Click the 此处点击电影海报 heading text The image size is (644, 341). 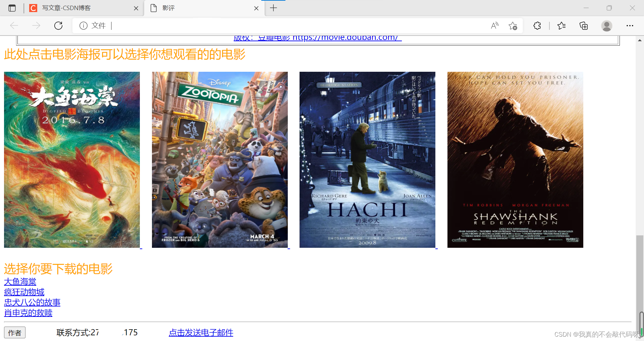125,54
